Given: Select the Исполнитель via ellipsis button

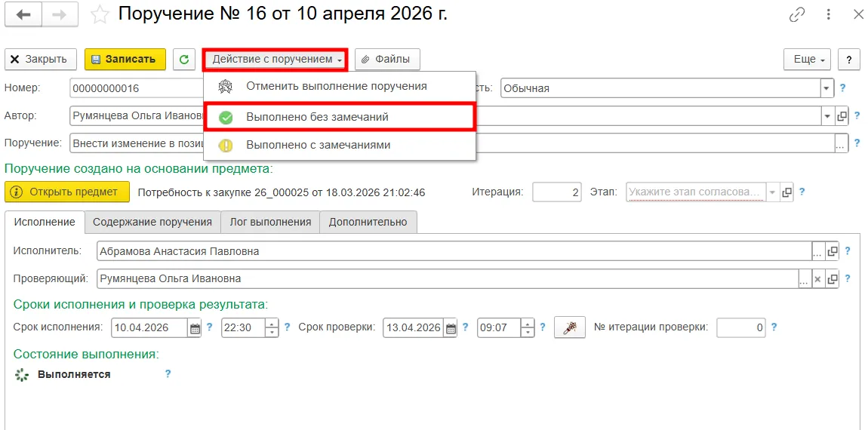Looking at the screenshot, I should click(818, 251).
